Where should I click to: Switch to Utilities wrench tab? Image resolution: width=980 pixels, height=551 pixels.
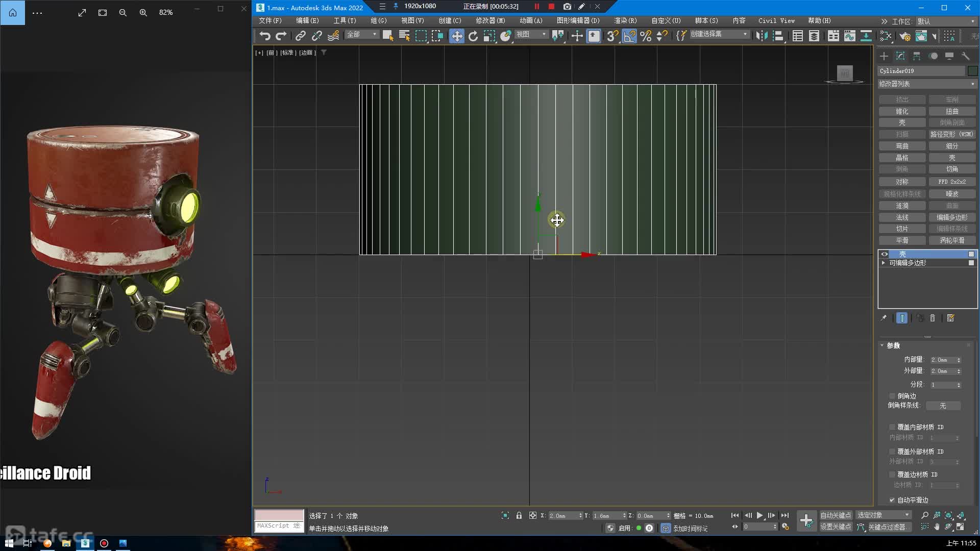point(965,56)
